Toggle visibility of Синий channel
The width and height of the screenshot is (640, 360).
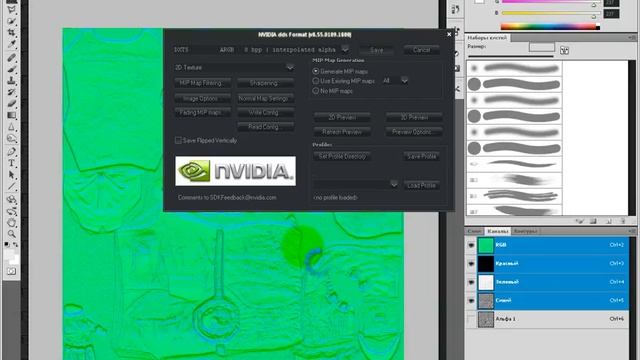coord(471,300)
